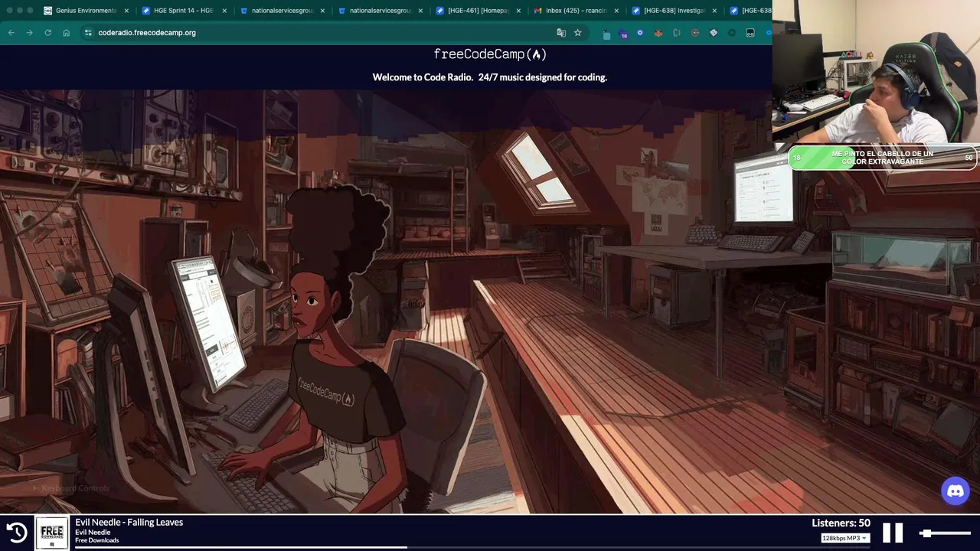Image resolution: width=980 pixels, height=551 pixels.
Task: Close the [HGE-461] Homepage tab
Action: pos(518,11)
